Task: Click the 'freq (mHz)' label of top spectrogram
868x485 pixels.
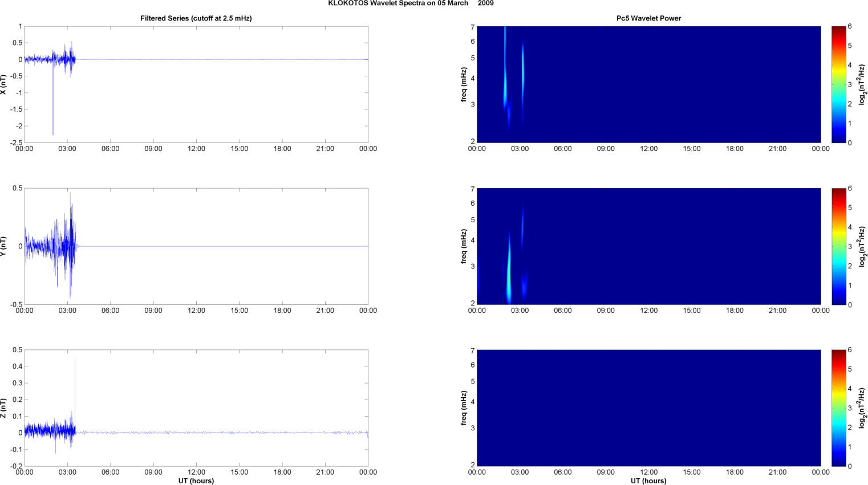Action: (x=464, y=84)
